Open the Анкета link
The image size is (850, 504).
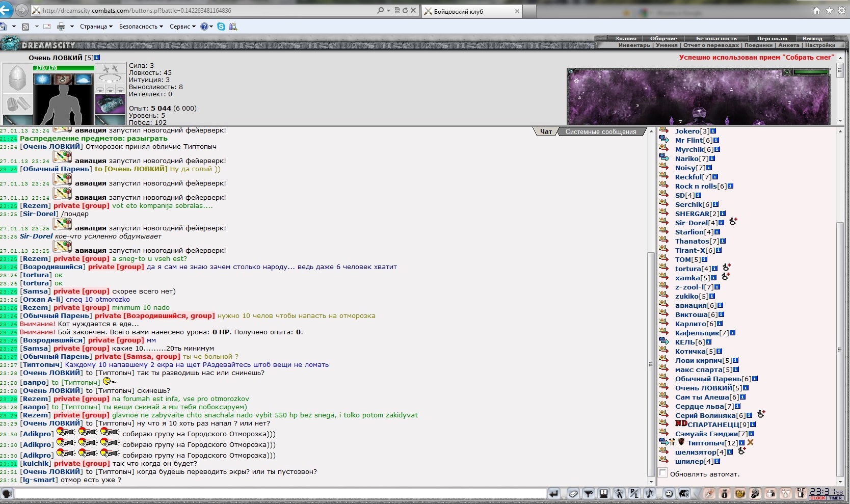[788, 45]
